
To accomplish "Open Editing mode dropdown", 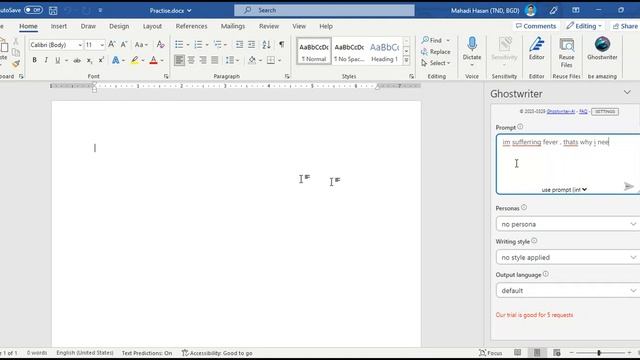I will pyautogui.click(x=584, y=26).
